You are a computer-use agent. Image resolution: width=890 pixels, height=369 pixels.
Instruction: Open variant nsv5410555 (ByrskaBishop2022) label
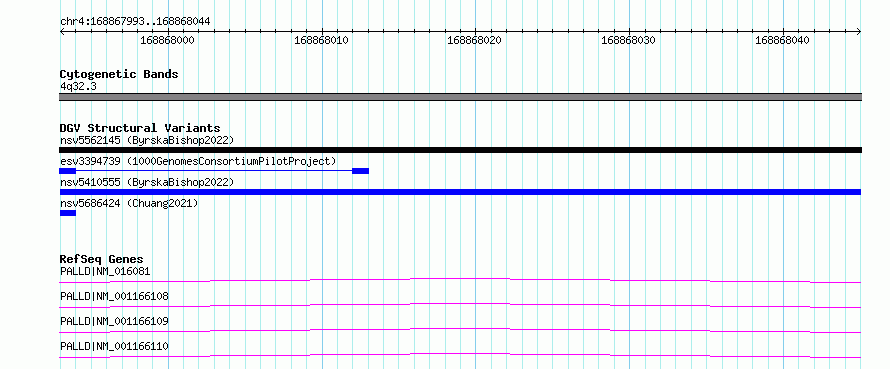147,182
